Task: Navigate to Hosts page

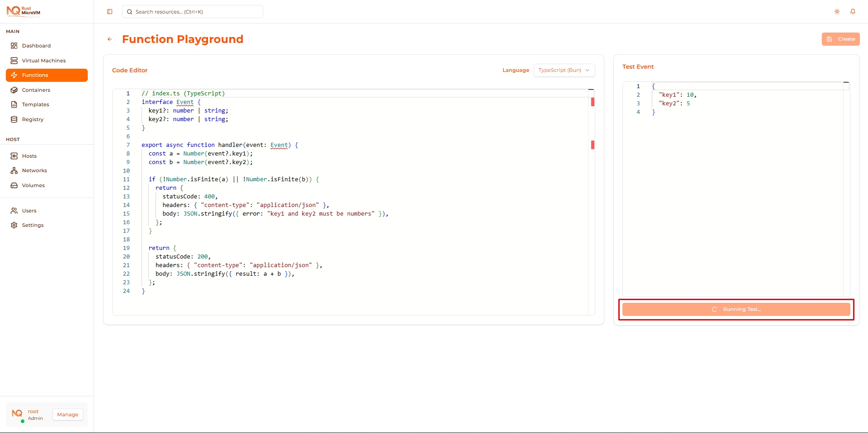Action: [29, 156]
